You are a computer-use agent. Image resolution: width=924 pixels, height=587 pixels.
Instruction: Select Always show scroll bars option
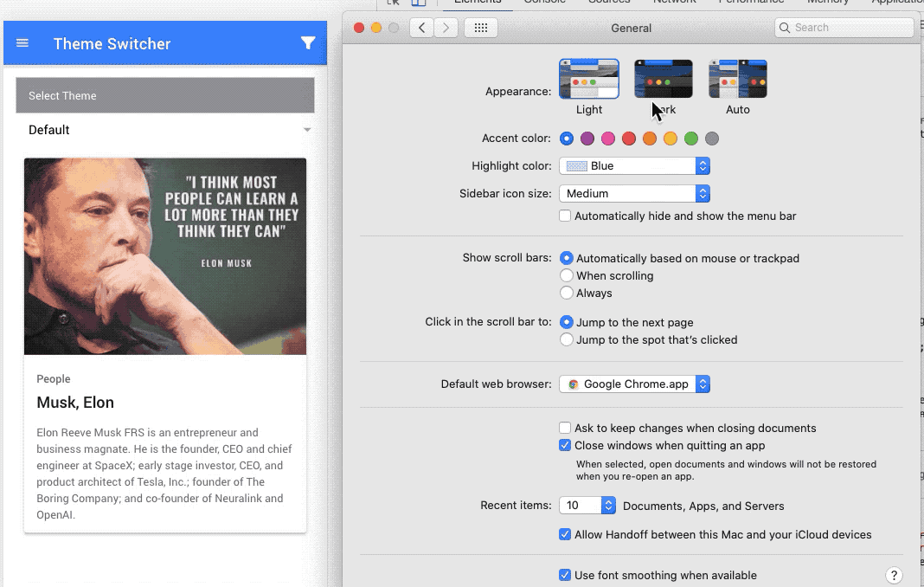(567, 293)
